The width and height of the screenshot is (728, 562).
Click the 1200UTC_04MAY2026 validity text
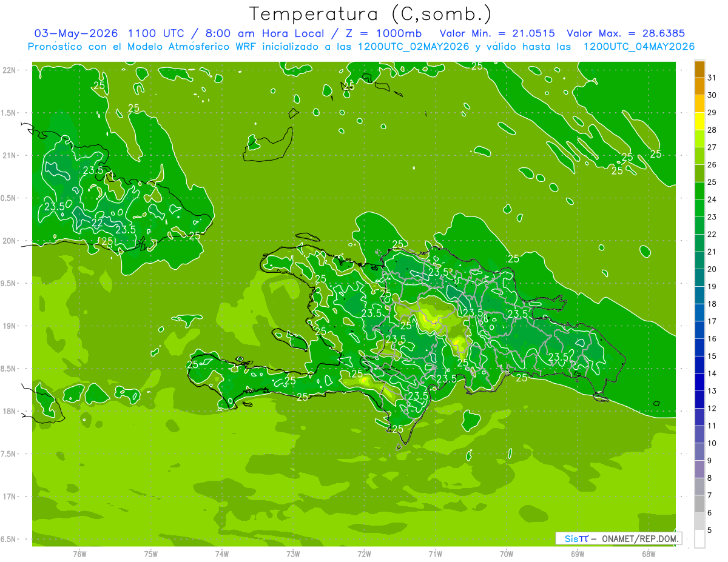click(639, 47)
